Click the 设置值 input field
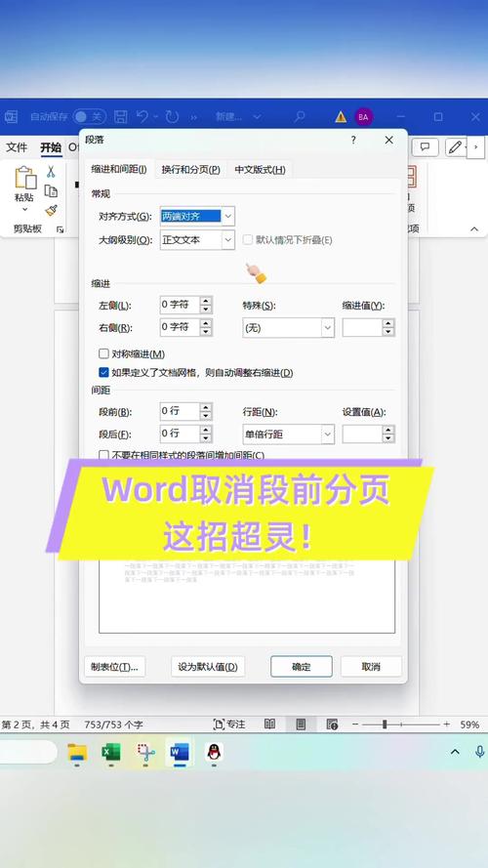 pyautogui.click(x=362, y=434)
